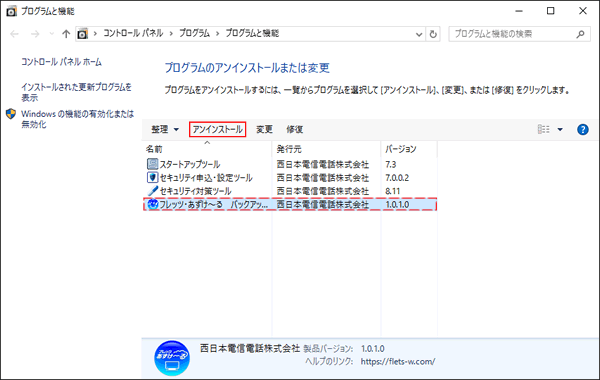This screenshot has height=380, width=600.
Task: Open the 整理 menu dropdown
Action: (165, 129)
